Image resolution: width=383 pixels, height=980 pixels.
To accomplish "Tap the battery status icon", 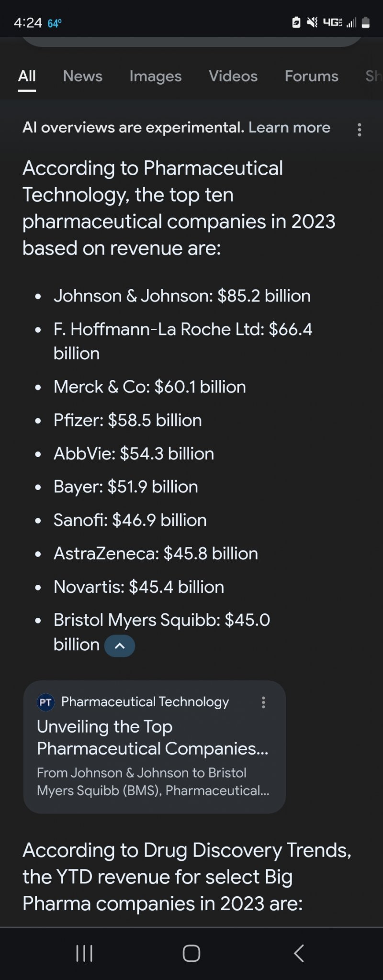I will click(366, 22).
